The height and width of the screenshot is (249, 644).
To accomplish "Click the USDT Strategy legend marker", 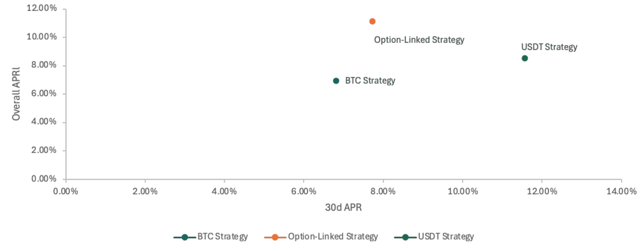I will click(x=405, y=237).
